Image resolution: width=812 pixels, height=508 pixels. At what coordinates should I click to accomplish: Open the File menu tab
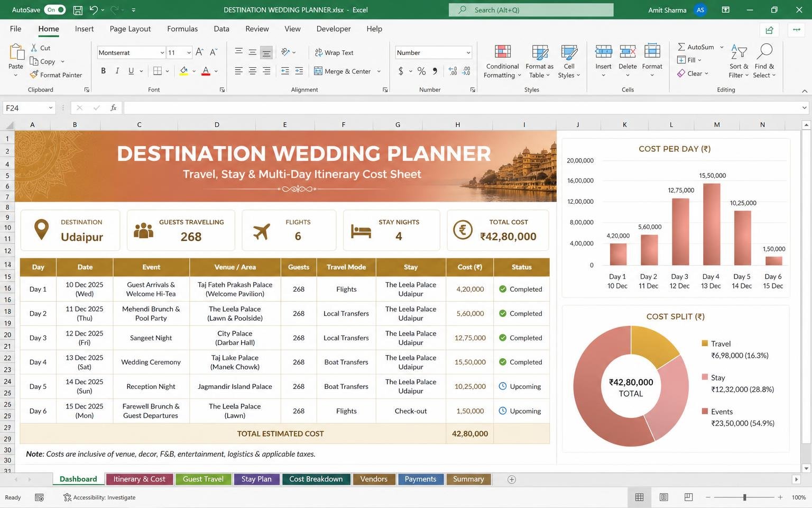16,29
